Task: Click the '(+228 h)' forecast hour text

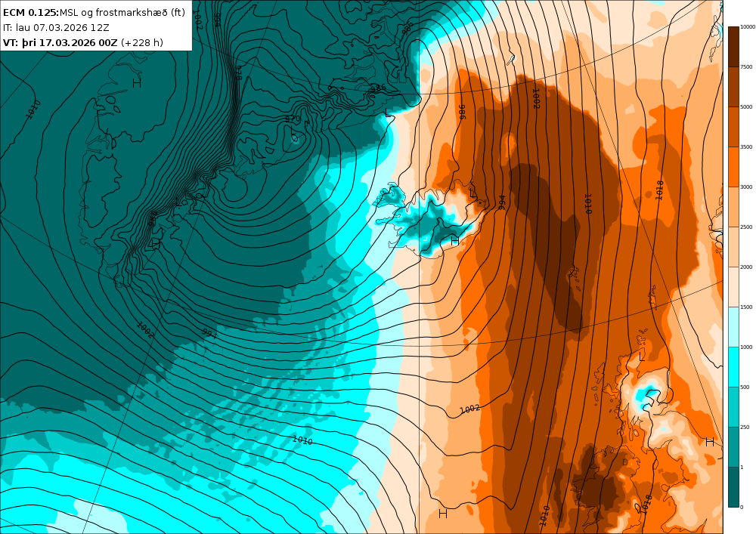Action: pyautogui.click(x=142, y=43)
